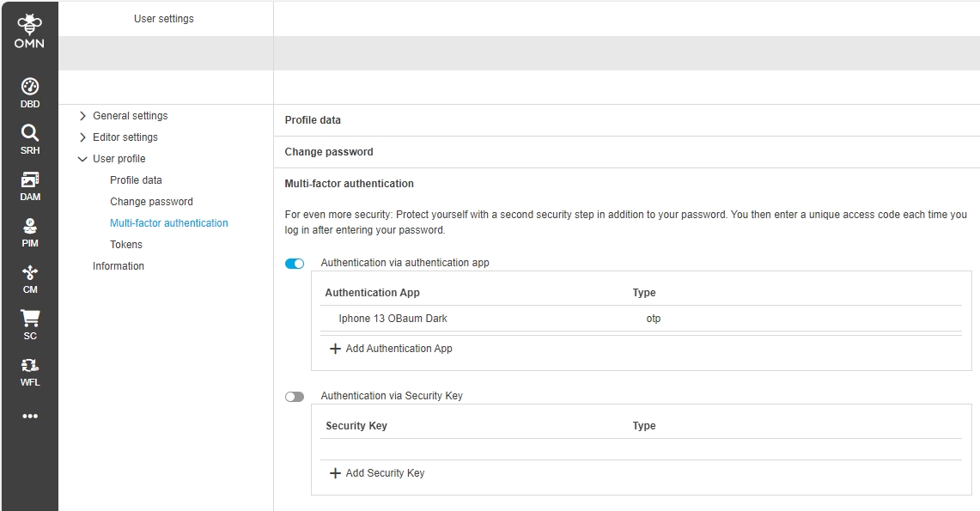Show more modules via three dots
Screen dimensions: 980x511
tap(30, 417)
